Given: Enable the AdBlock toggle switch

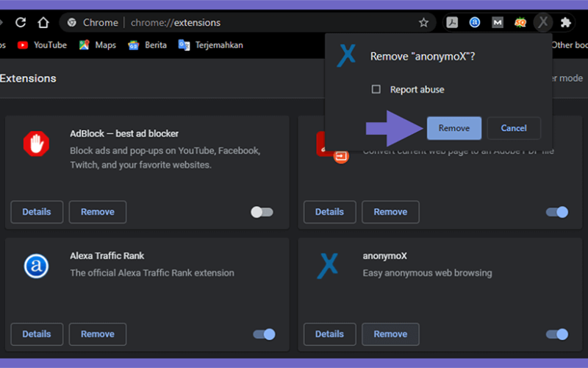Looking at the screenshot, I should click(x=262, y=212).
